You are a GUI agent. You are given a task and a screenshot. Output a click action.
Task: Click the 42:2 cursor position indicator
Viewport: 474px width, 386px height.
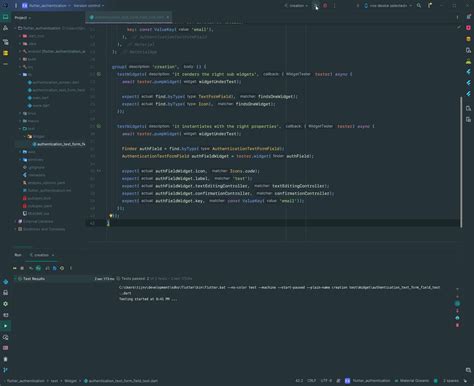(x=299, y=381)
